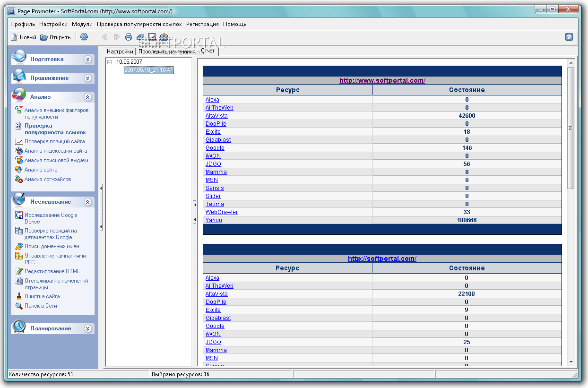The width and height of the screenshot is (588, 388).
Task: Click the Управление кампаниями PPC coins icon
Action: [19, 256]
